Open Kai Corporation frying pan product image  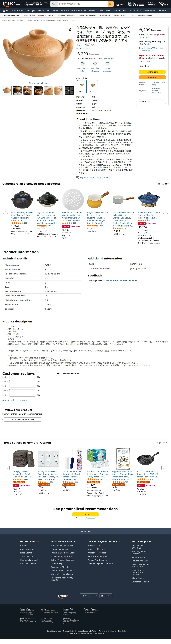point(148,458)
